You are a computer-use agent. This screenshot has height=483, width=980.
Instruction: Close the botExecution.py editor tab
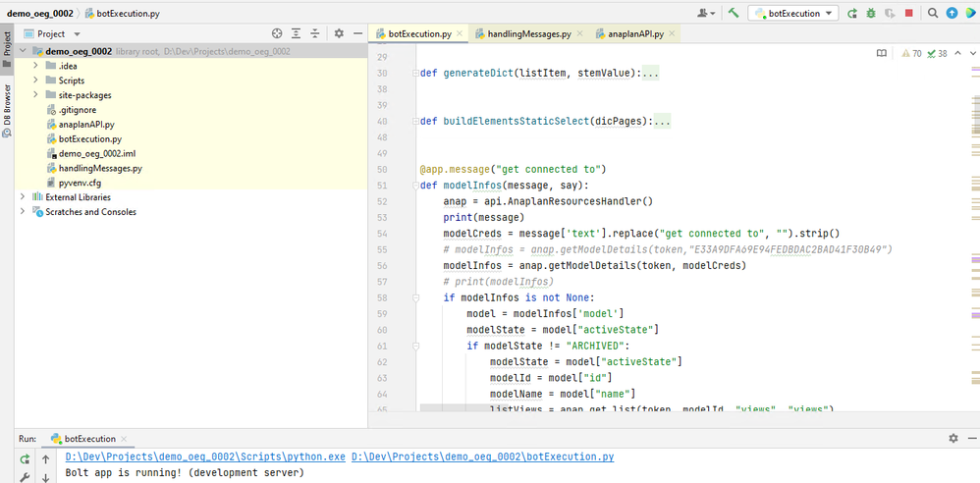pos(460,34)
